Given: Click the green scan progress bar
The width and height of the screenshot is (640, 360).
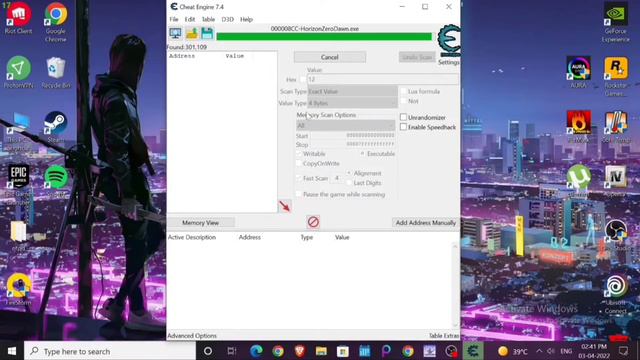Looking at the screenshot, I should [x=324, y=37].
